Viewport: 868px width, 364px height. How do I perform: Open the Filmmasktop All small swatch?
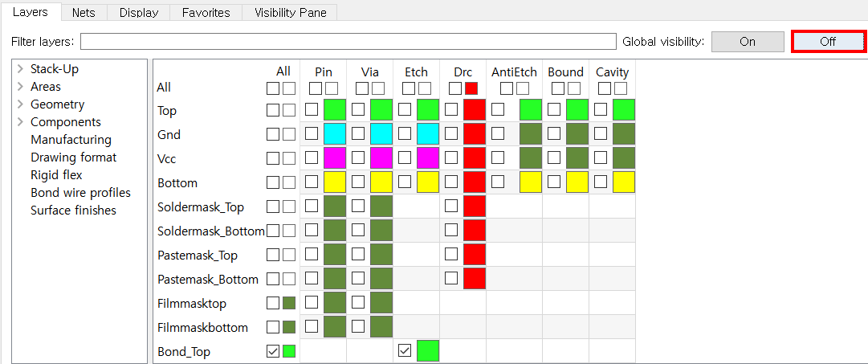click(289, 302)
